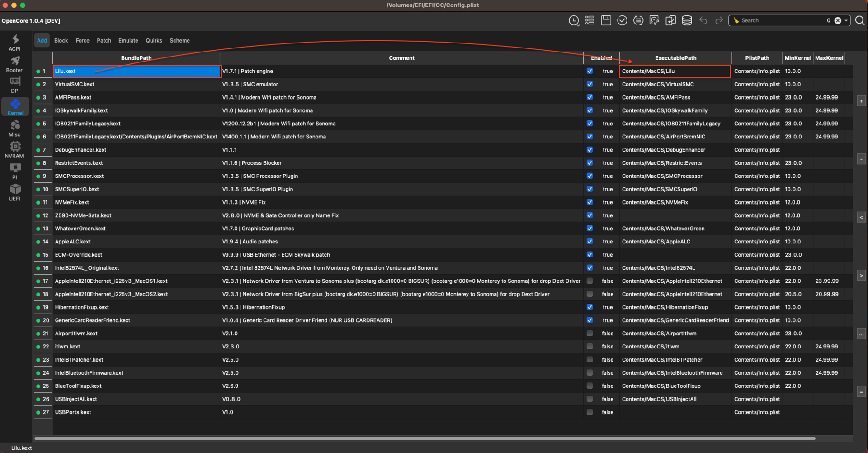Screen dimensions: 868x453
Task: Switch to the Emulate tab
Action: 128,40
